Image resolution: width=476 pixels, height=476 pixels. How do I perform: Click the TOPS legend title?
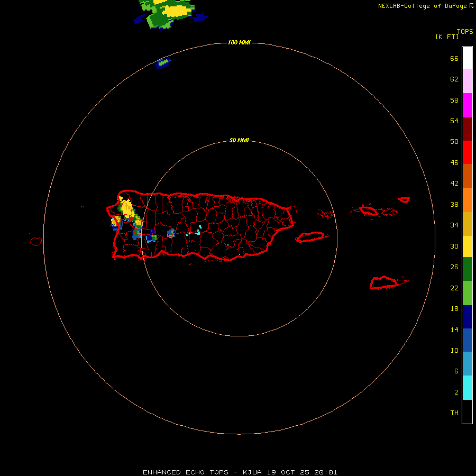465,31
